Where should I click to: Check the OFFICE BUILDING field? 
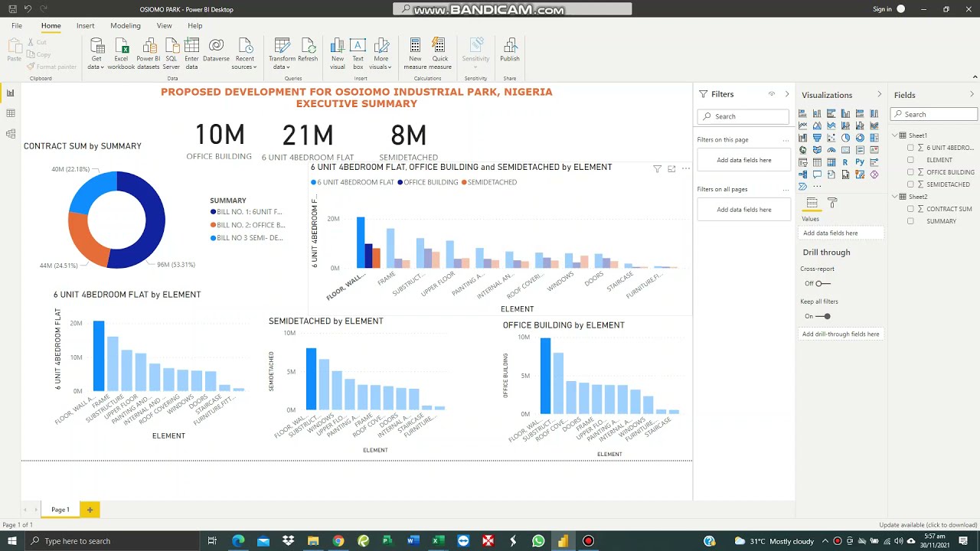click(x=910, y=172)
